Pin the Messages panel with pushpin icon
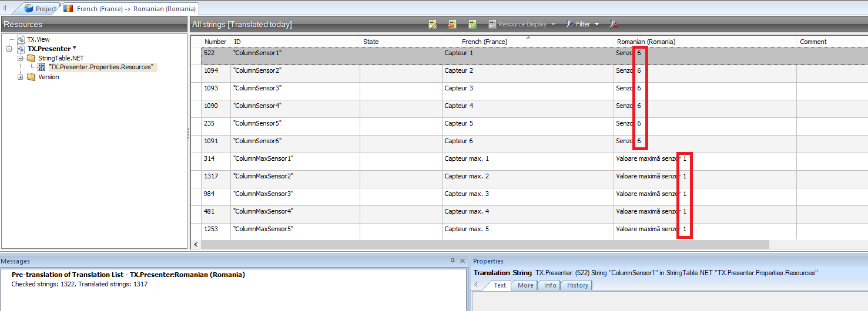 [x=453, y=261]
